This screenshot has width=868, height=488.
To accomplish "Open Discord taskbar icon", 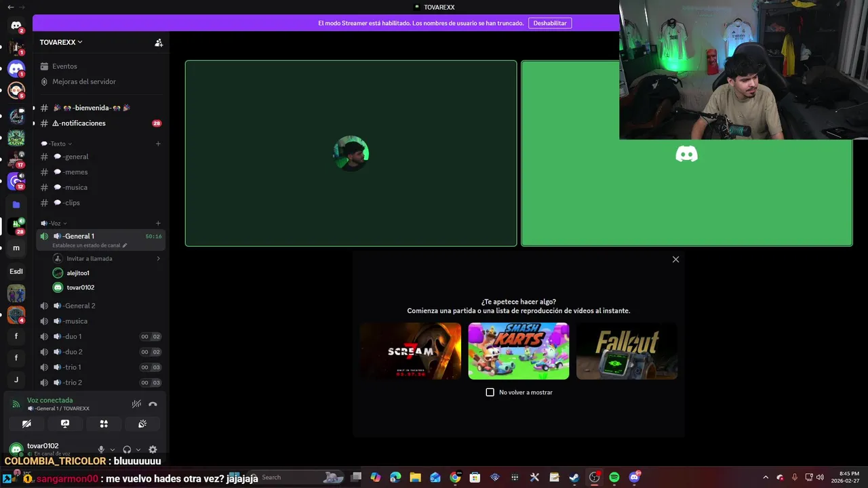I will pyautogui.click(x=634, y=478).
